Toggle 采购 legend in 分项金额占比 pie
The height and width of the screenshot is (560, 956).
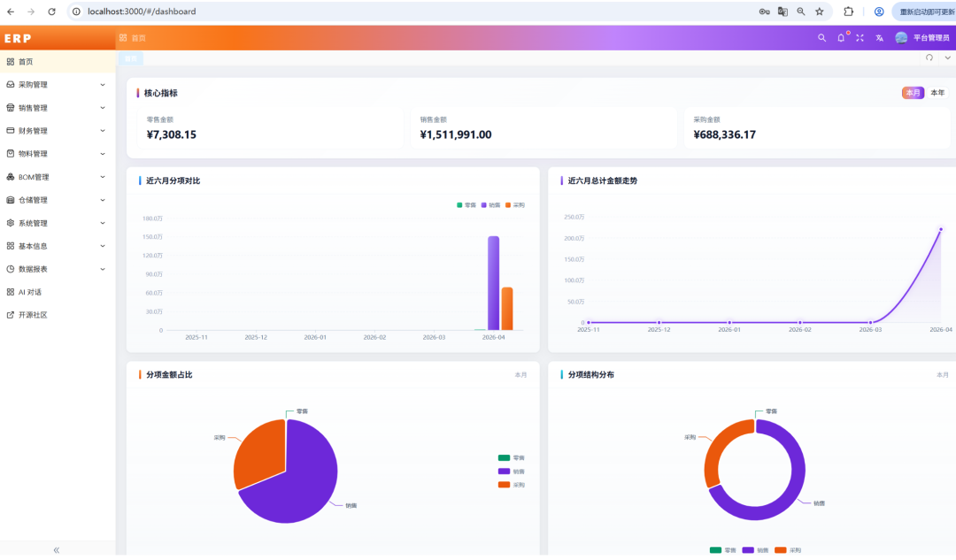(x=511, y=485)
